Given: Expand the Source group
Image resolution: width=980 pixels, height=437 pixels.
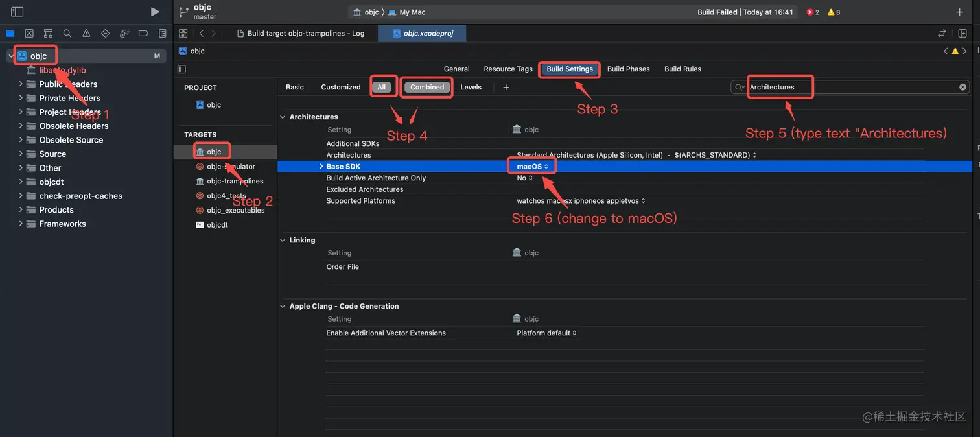Looking at the screenshot, I should 21,154.
